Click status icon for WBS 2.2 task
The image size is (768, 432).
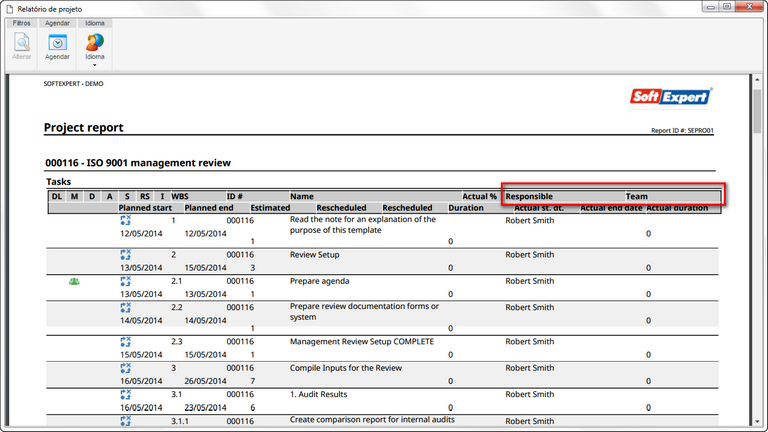click(x=126, y=308)
